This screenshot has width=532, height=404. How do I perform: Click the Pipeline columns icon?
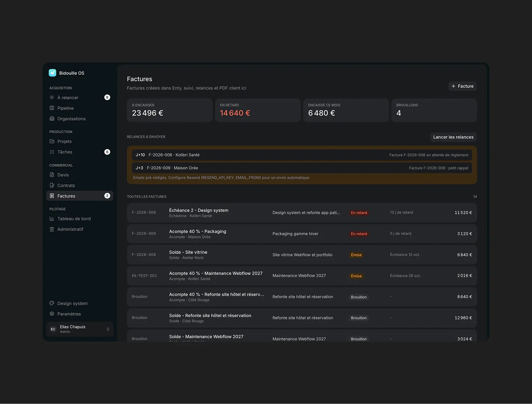pos(52,108)
